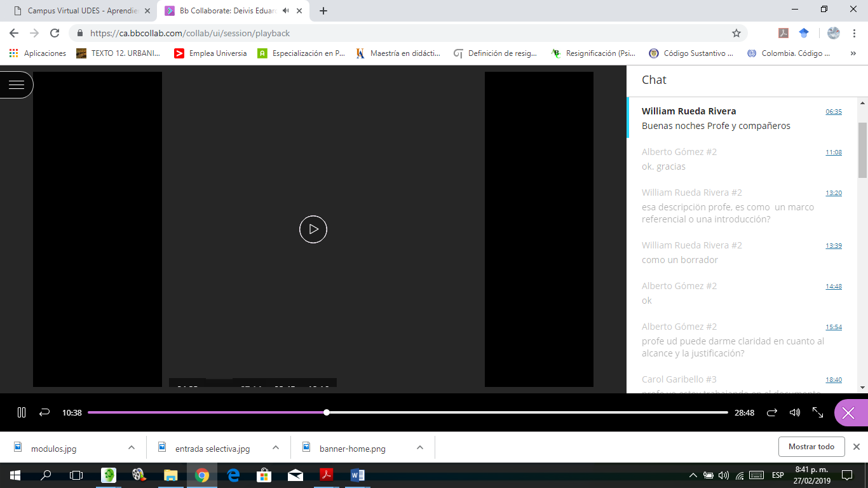This screenshot has height=488, width=868.
Task: Jump to chat timestamp 13:20
Action: (834, 193)
